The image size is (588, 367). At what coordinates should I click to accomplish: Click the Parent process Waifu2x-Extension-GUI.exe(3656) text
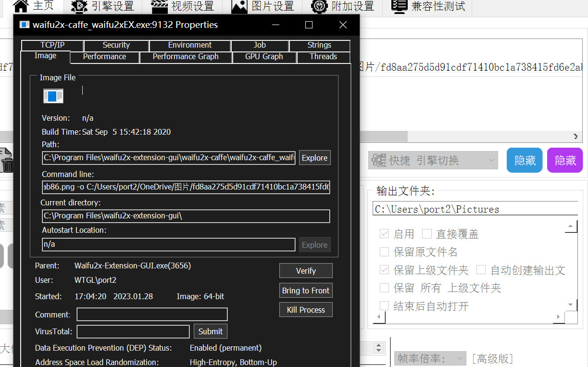click(x=133, y=266)
